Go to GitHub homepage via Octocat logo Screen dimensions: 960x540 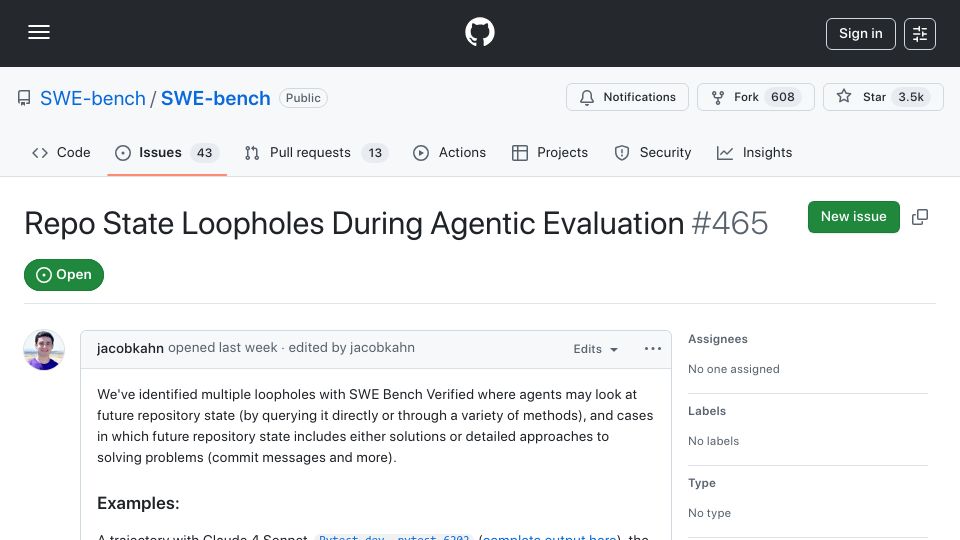tap(479, 32)
